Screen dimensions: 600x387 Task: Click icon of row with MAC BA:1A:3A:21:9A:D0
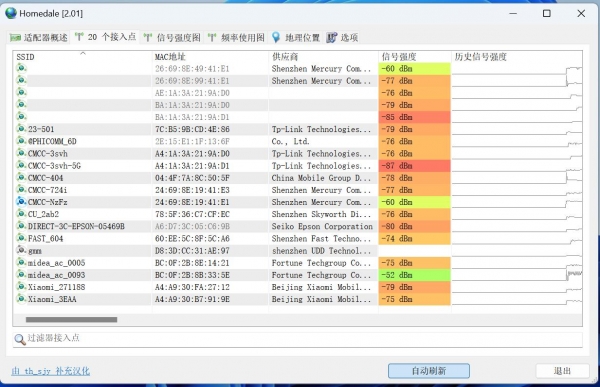click(21, 105)
